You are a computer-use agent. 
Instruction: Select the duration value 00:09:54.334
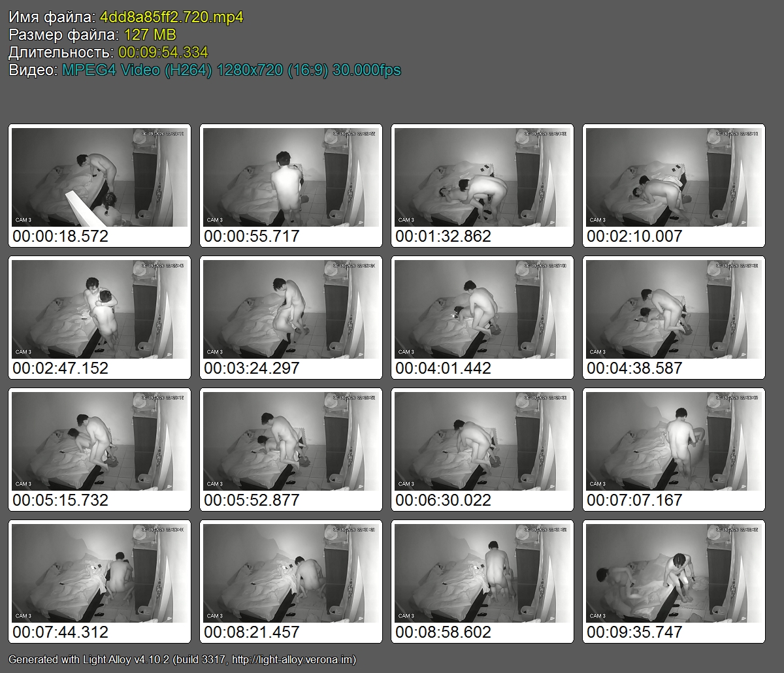pos(163,52)
